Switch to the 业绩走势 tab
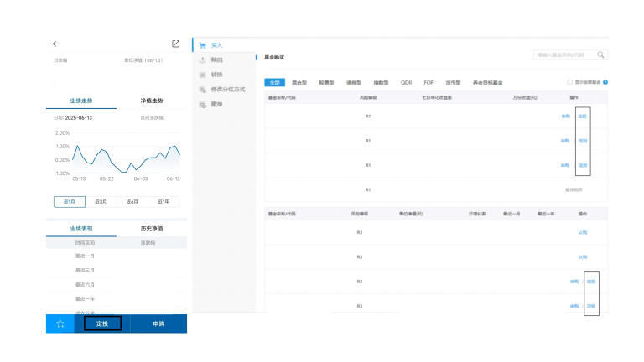644x362 pixels. point(81,101)
